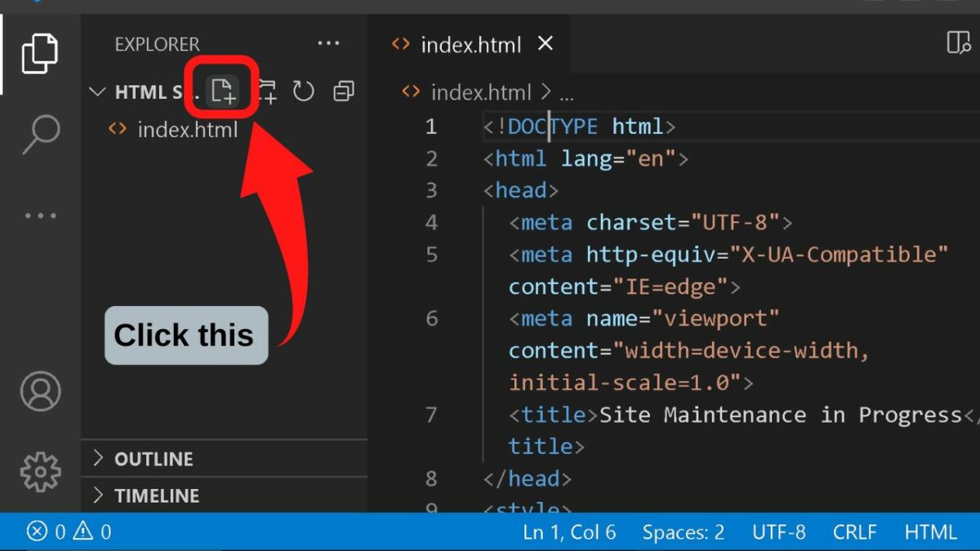Click the New Folder icon
The width and height of the screenshot is (980, 551).
pos(266,91)
